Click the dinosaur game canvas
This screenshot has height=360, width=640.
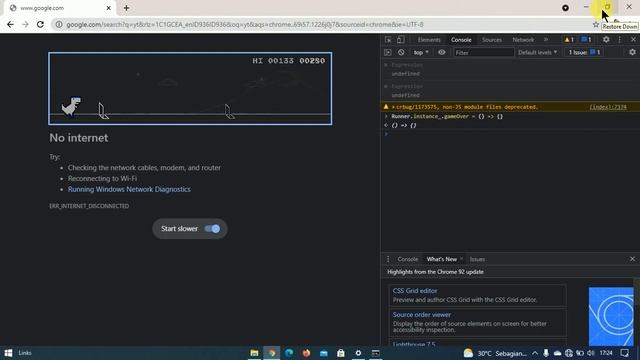[x=190, y=89]
